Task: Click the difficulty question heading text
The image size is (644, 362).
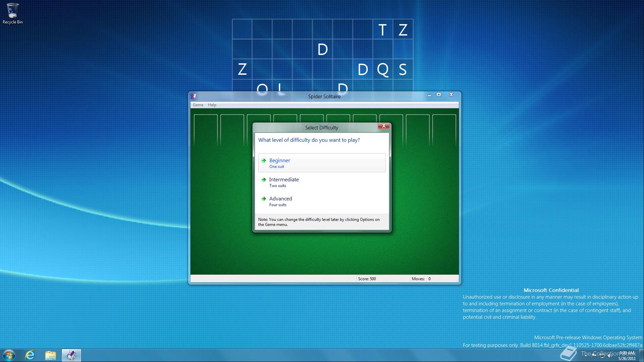Action: (309, 140)
